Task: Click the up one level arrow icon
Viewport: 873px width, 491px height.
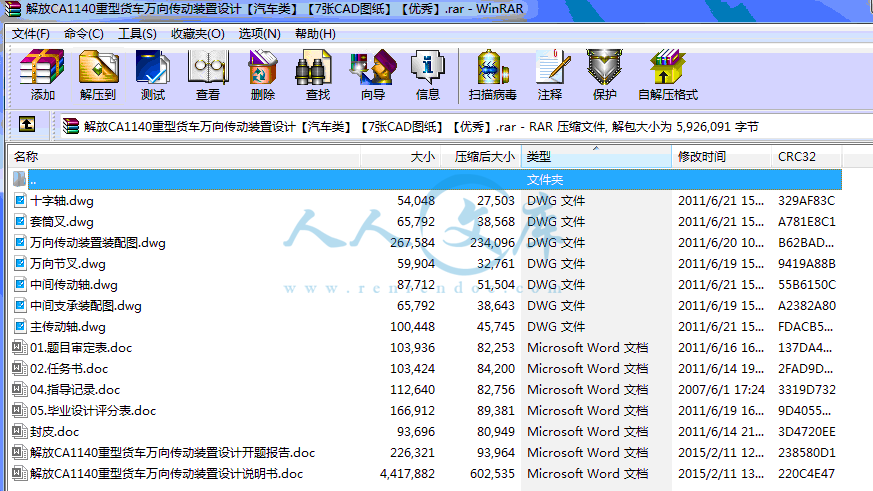Action: (27, 124)
